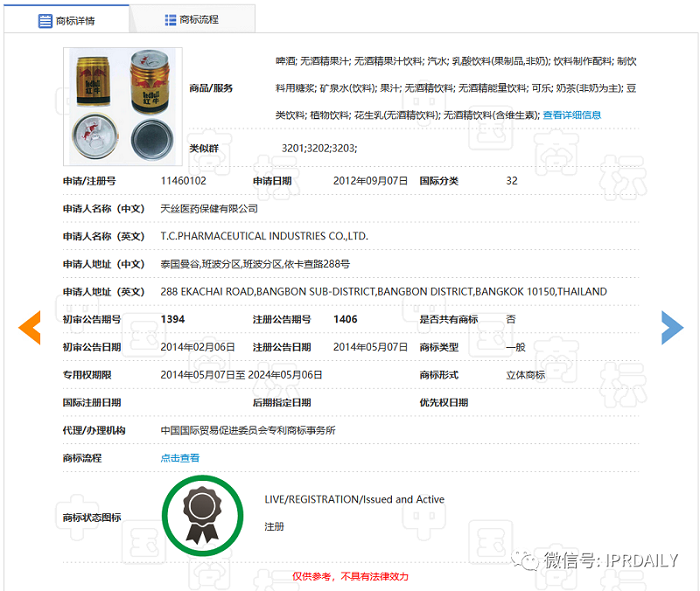Click applicant name 天丝医药保健有限公司
This screenshot has width=700, height=591.
[x=209, y=209]
